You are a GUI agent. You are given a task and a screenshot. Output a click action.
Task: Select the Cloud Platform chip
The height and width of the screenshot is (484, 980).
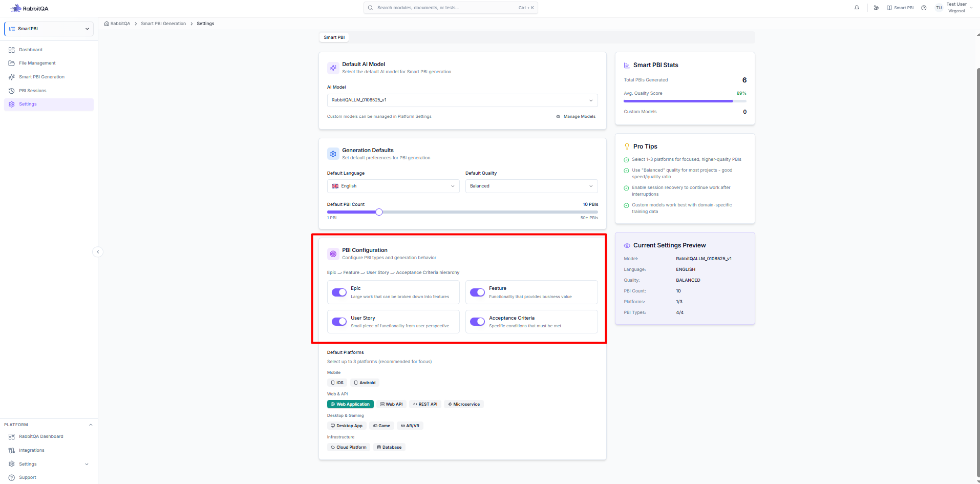pos(349,447)
